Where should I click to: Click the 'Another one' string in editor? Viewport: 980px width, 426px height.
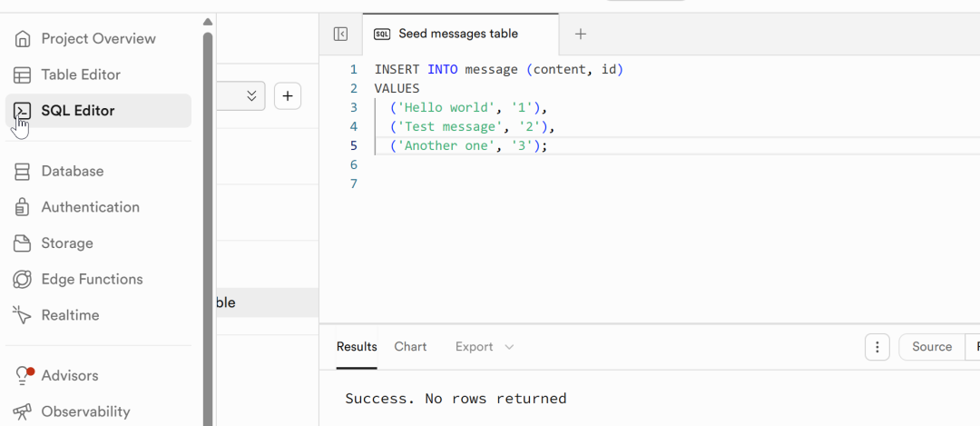[x=446, y=146]
